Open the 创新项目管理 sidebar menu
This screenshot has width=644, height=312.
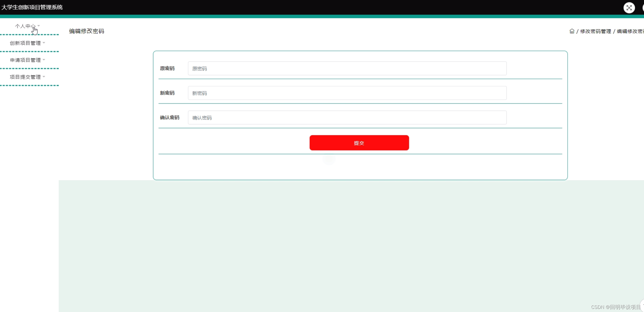25,43
